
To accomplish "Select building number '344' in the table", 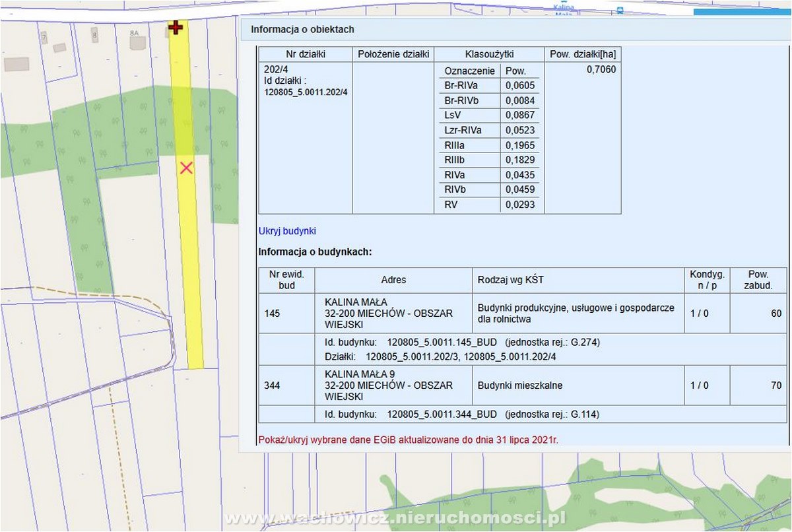I will [271, 385].
